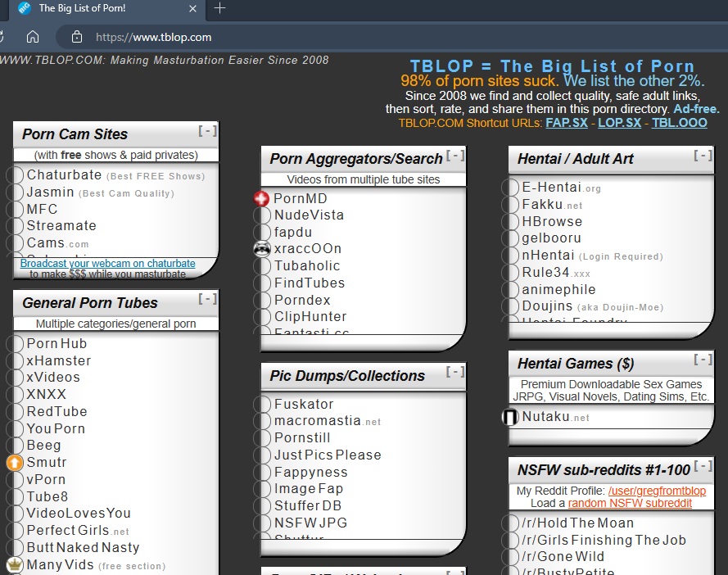Viewport: 728px width, 575px height.
Task: Open the TBL.OOO shortcut URL
Action: pos(679,123)
